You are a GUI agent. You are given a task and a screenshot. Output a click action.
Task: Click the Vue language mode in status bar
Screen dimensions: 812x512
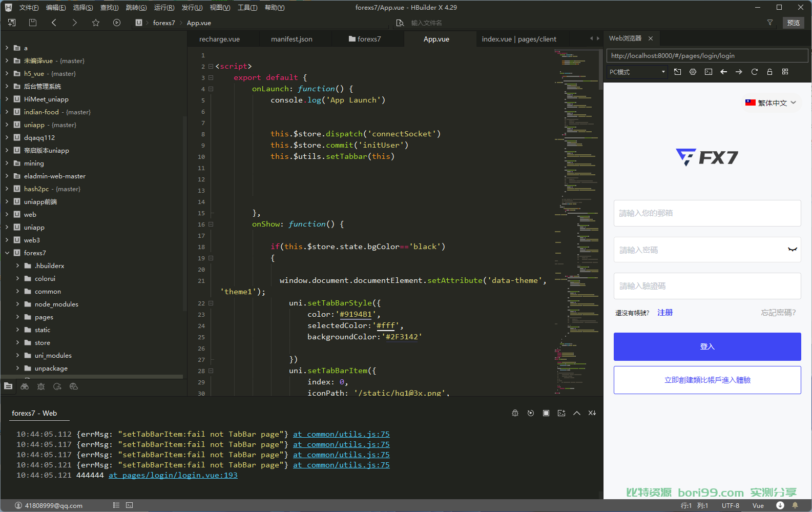(758, 505)
